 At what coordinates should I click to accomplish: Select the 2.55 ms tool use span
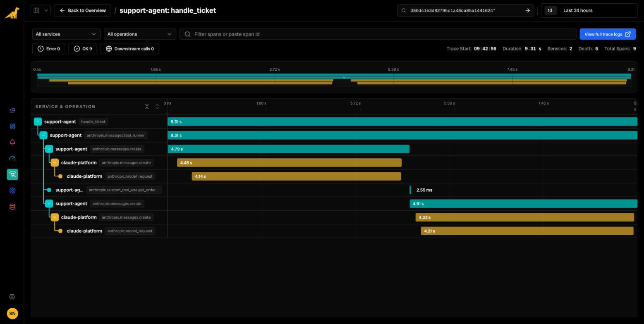point(410,190)
